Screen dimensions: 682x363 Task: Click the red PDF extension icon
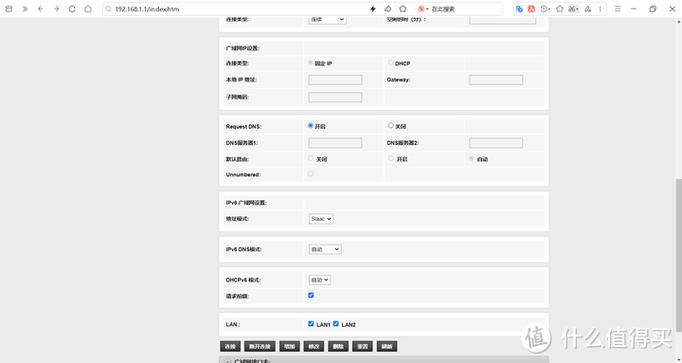pos(531,9)
